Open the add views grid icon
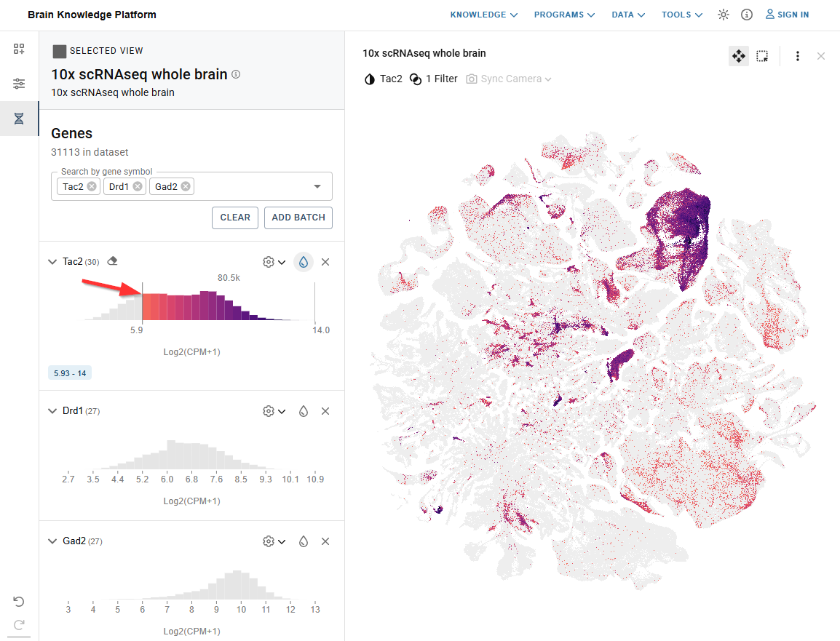This screenshot has height=641, width=840. 19,49
